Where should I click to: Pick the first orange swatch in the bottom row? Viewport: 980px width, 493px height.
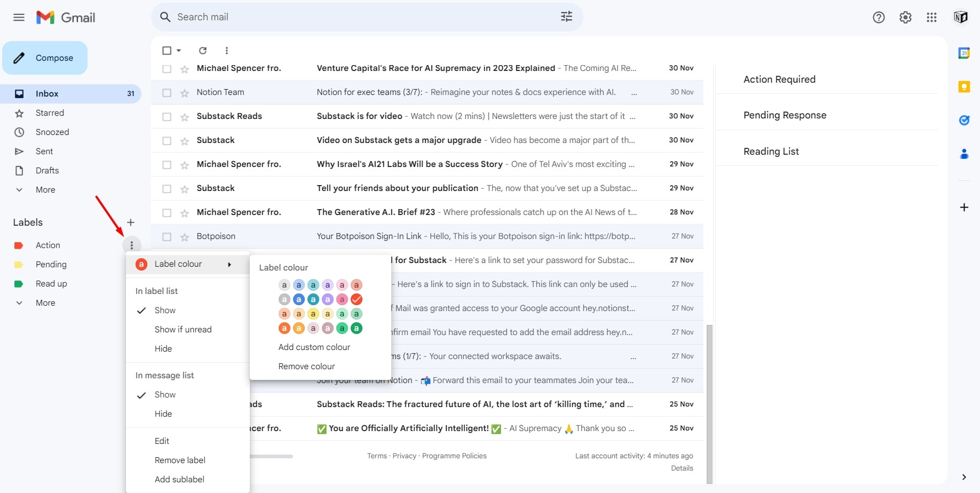[284, 328]
